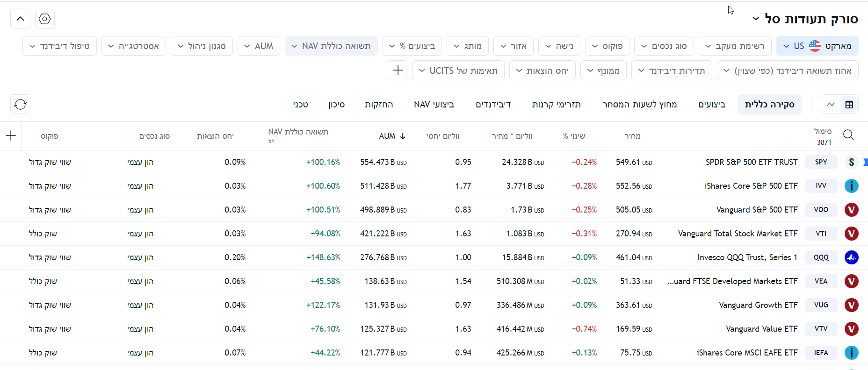Open the ETF screener title dropdown
The image size is (868, 370).
[805, 19]
